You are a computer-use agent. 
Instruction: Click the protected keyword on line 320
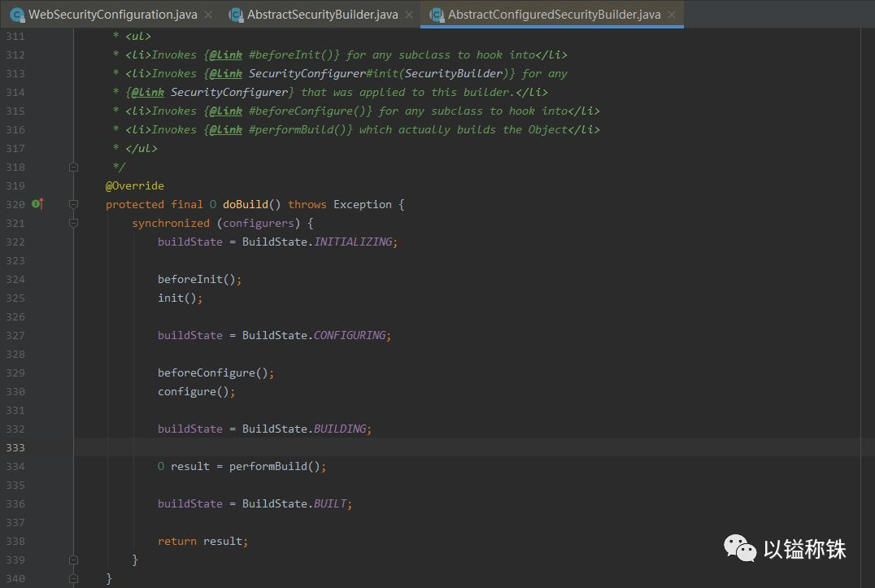(x=134, y=204)
